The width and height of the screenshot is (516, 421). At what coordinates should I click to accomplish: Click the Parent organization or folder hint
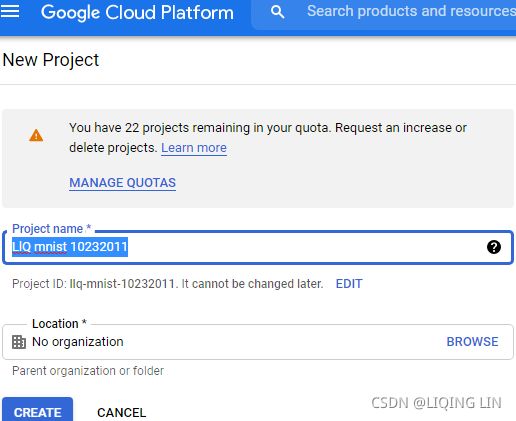click(x=88, y=371)
